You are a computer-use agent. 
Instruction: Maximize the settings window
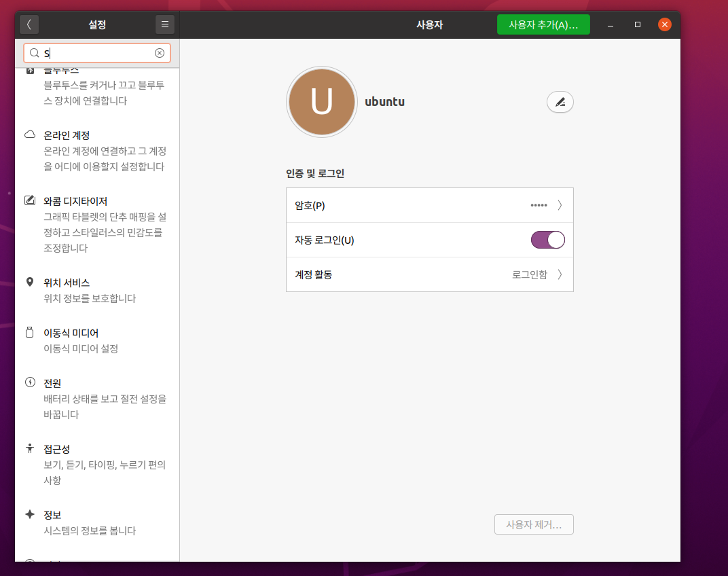pos(638,24)
